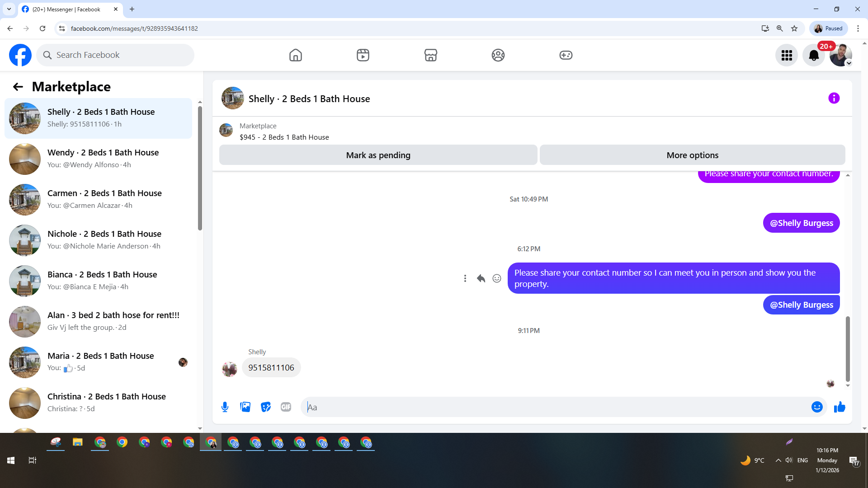Click the chat conversation scrollbar thumb
The width and height of the screenshot is (868, 488).
click(848, 348)
